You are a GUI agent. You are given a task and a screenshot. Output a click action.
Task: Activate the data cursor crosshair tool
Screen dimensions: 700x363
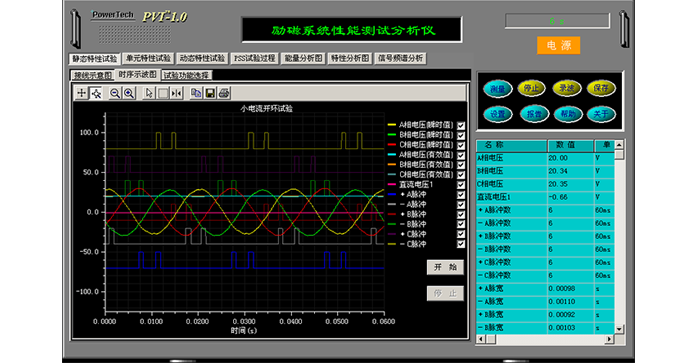point(96,93)
